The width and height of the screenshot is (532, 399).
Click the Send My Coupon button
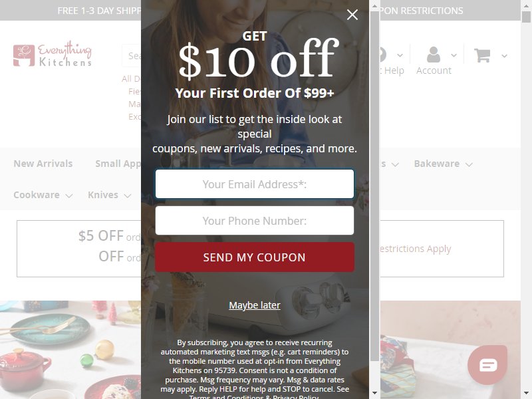pos(255,257)
